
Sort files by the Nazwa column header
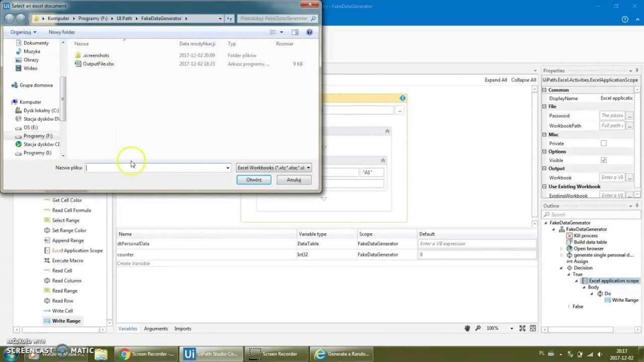pyautogui.click(x=82, y=44)
